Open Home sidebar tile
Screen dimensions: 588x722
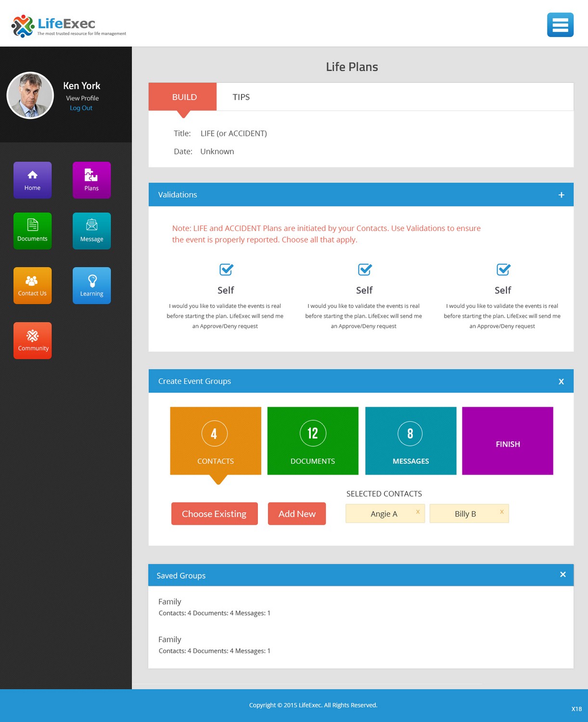point(32,180)
